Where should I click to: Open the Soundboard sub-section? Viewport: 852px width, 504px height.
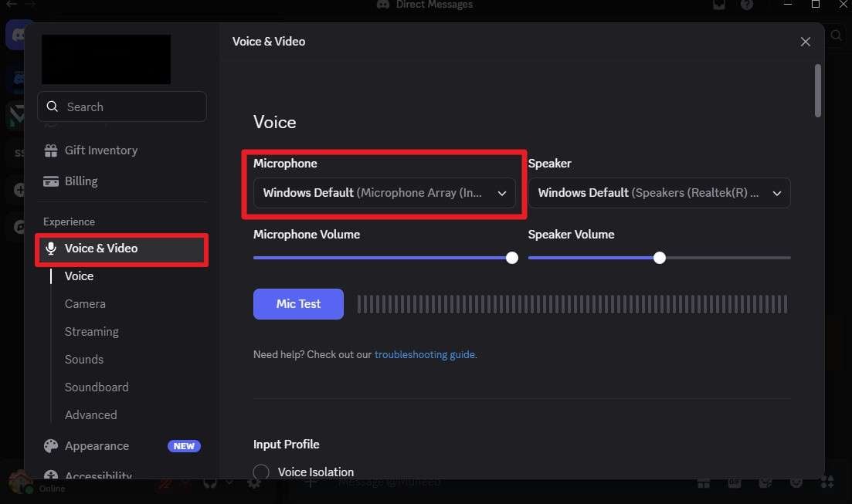97,387
